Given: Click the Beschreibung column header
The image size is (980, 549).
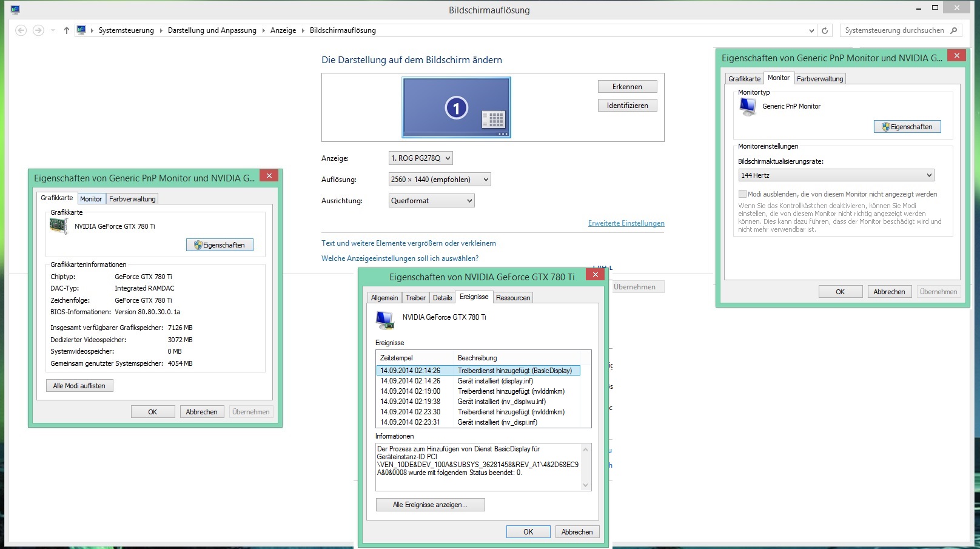Looking at the screenshot, I should (x=515, y=358).
